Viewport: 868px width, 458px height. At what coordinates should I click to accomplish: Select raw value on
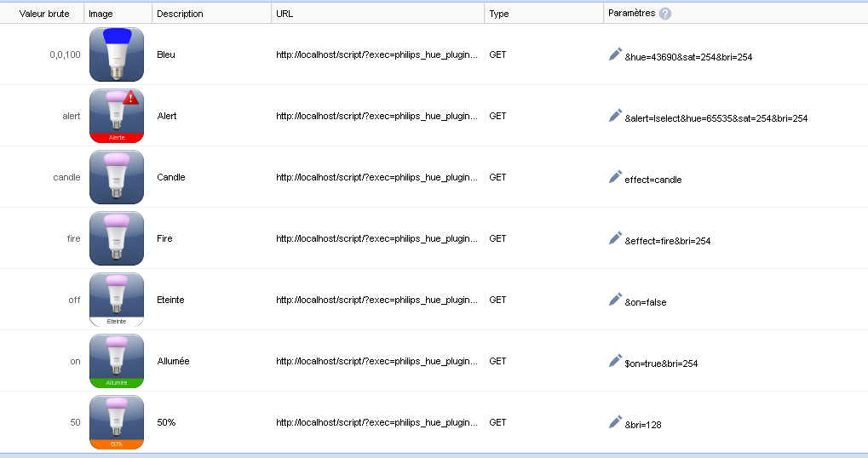pyautogui.click(x=75, y=361)
